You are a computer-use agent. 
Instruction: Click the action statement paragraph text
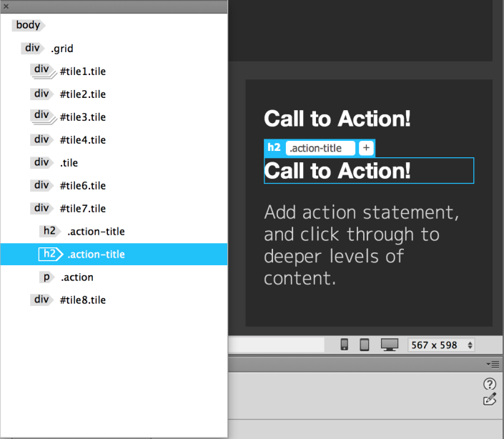[x=361, y=245]
